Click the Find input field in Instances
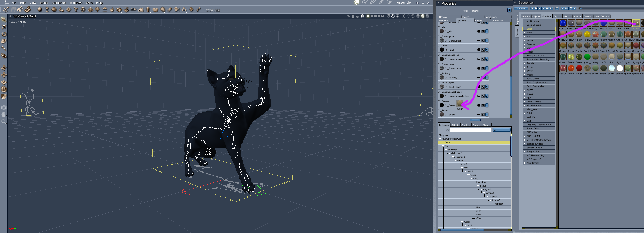The image size is (644, 233). pos(471,130)
